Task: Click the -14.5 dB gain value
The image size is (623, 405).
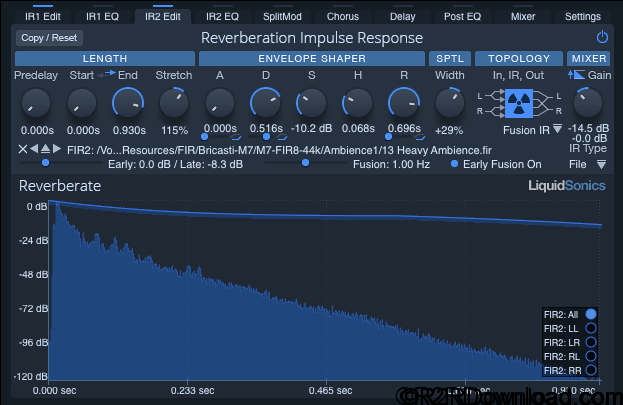Action: click(x=588, y=128)
